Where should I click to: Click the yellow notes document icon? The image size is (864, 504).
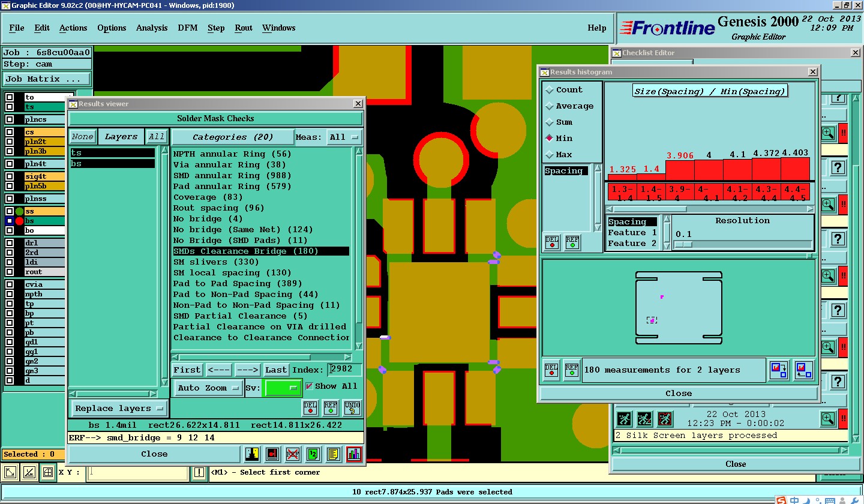333,454
